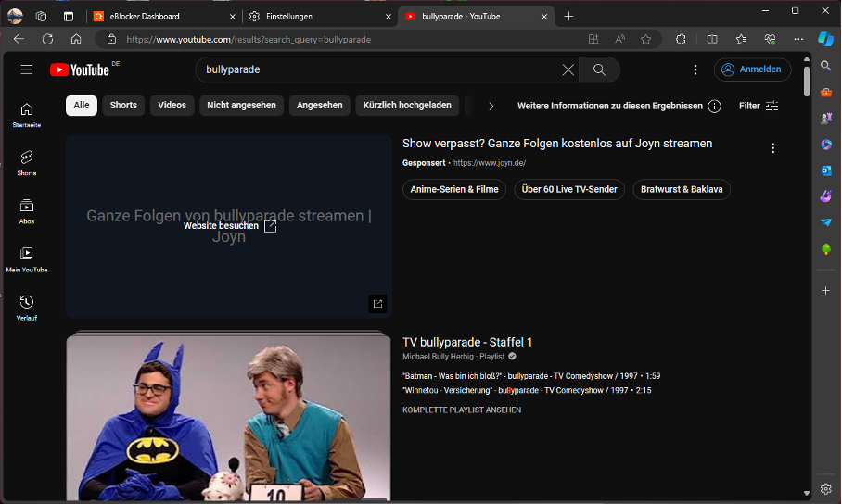The image size is (842, 504).
Task: Open the joyn.de sponsored URL
Action: (490, 163)
